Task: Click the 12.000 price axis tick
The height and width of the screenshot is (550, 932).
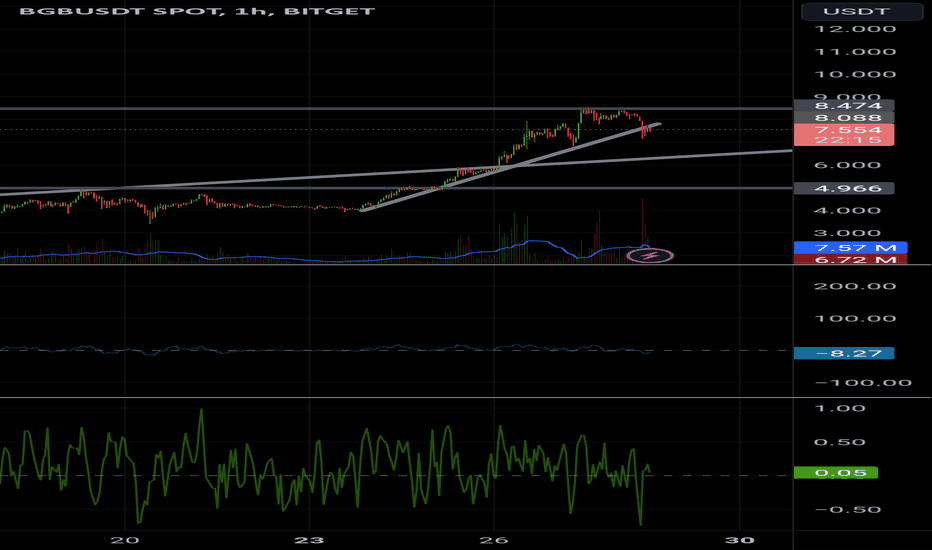Action: (x=855, y=29)
